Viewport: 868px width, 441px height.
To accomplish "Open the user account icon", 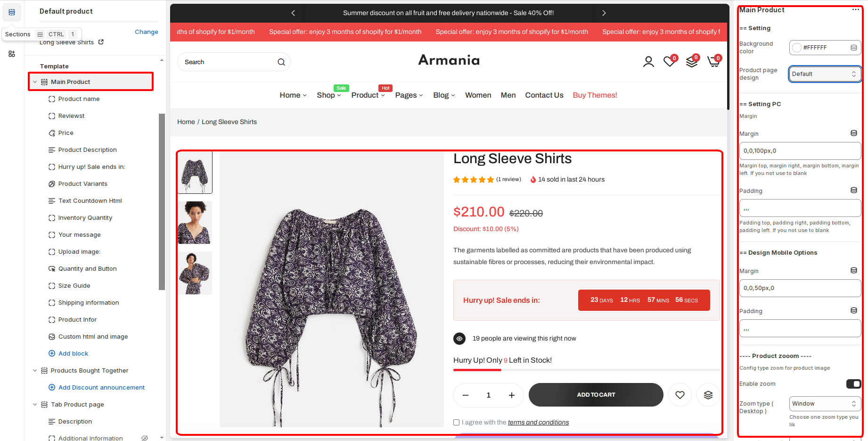I will (x=648, y=62).
